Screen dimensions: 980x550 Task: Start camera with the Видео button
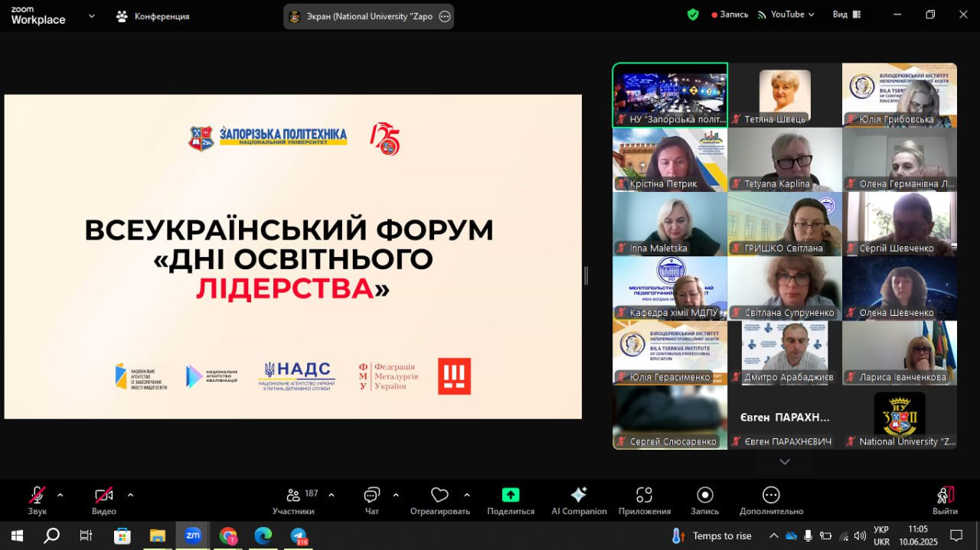click(x=104, y=501)
